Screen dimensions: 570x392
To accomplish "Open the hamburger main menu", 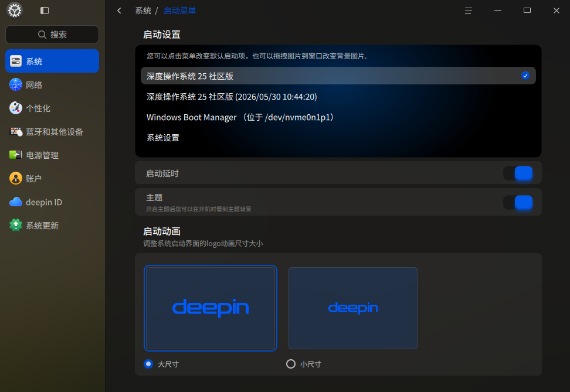I will point(468,11).
